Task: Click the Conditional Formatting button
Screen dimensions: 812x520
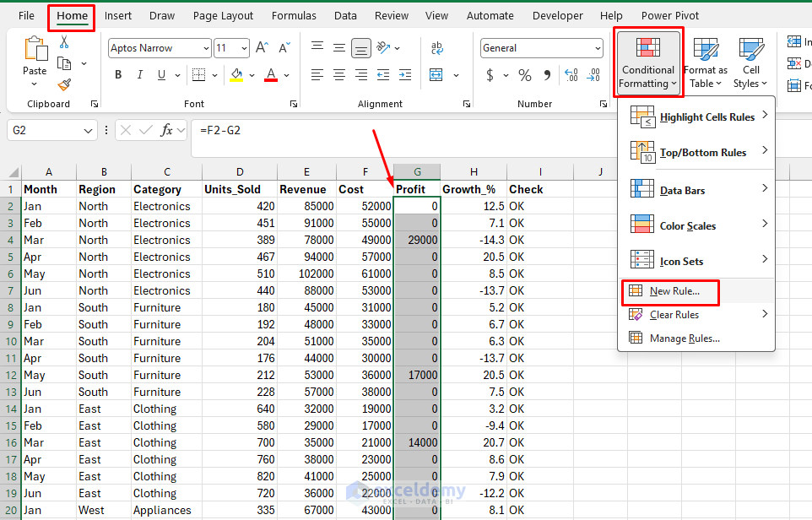Action: coord(648,62)
